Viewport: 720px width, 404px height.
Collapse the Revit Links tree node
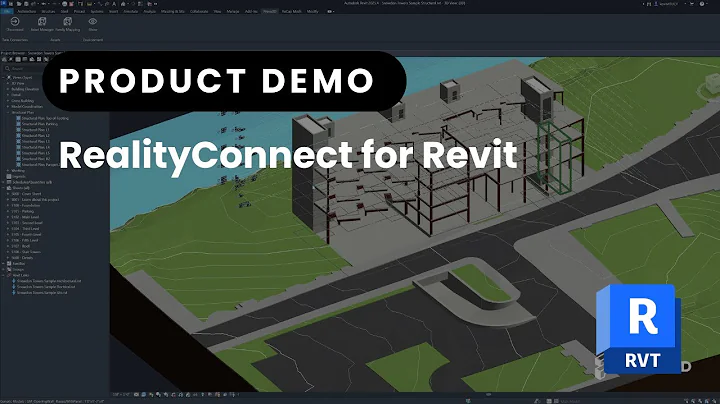tap(4, 275)
